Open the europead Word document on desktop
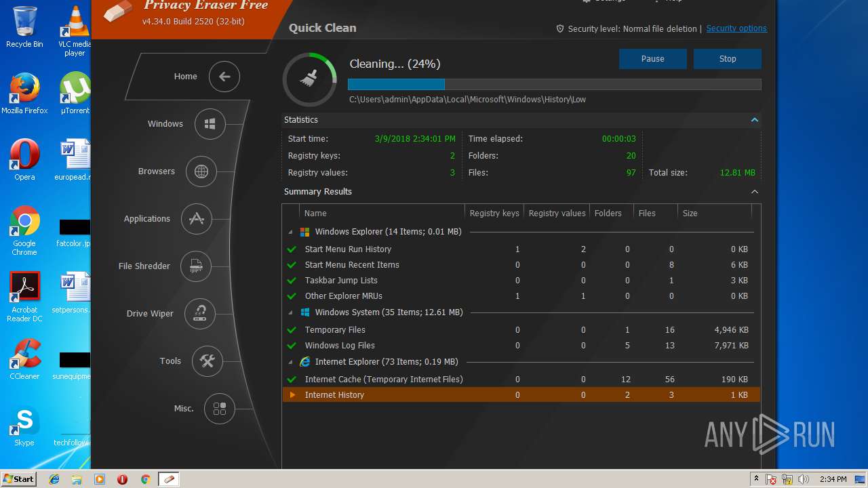 pyautogui.click(x=75, y=160)
